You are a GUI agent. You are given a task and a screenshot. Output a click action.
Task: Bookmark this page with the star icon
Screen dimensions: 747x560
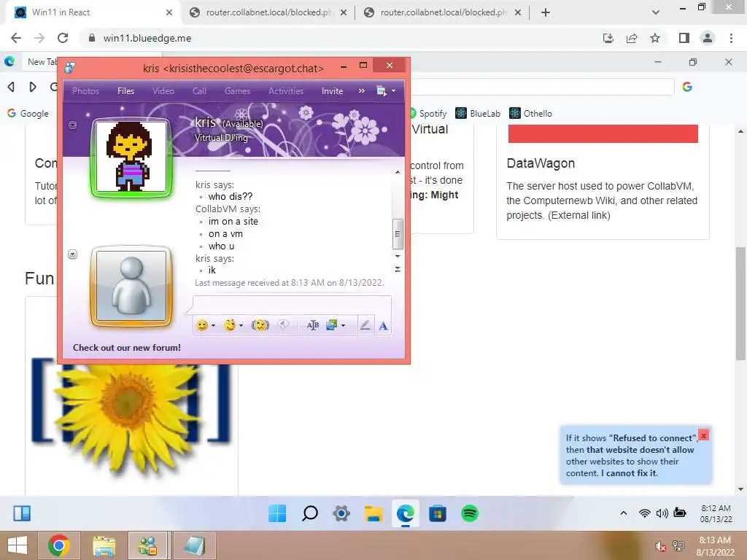(x=655, y=38)
